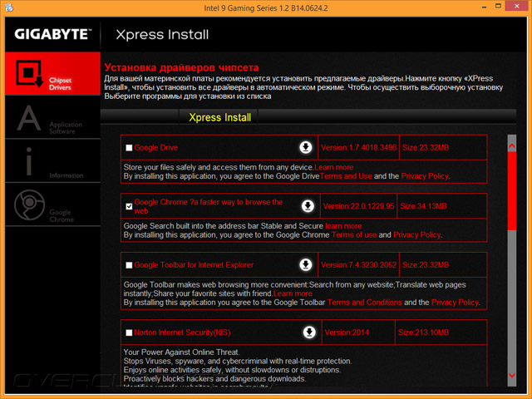Screen dimensions: 532x399
Task: Open Google Toolbar Learn more link
Action: [293, 293]
